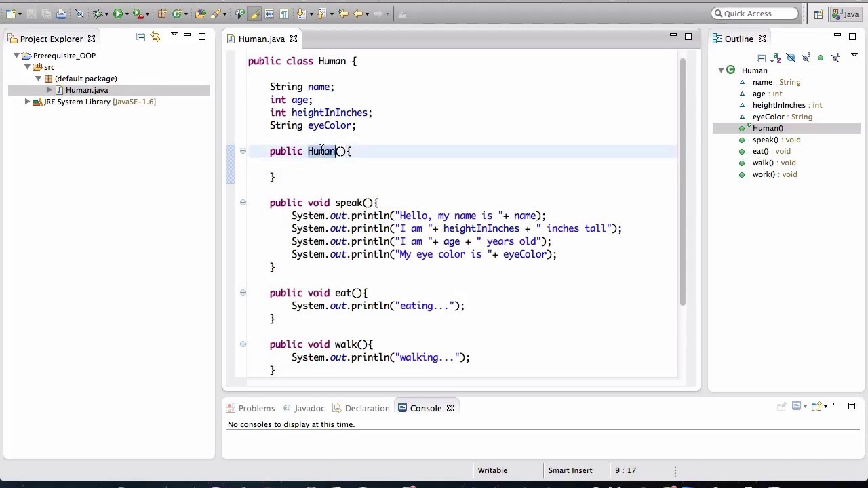Image resolution: width=868 pixels, height=488 pixels.
Task: Expand the Human.java file node
Action: pyautogui.click(x=49, y=90)
